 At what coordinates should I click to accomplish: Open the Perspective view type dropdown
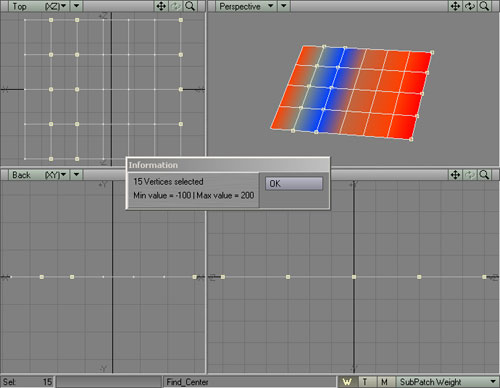point(246,6)
